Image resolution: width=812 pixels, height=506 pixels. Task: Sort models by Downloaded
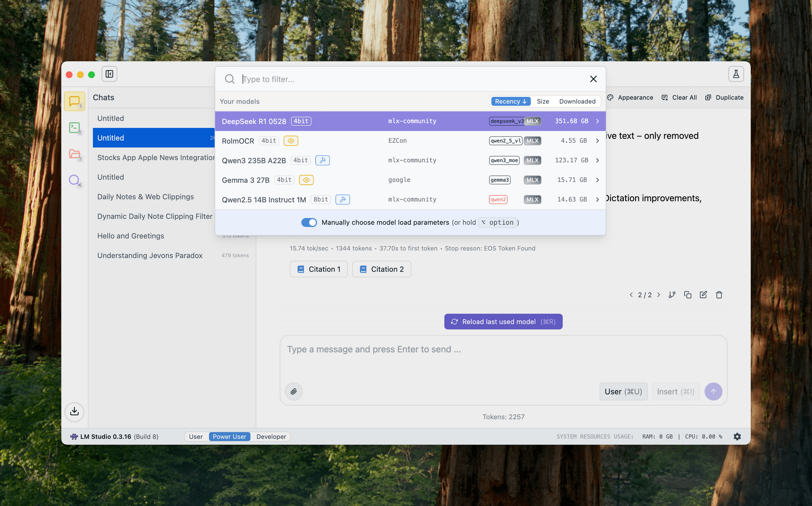coord(577,102)
